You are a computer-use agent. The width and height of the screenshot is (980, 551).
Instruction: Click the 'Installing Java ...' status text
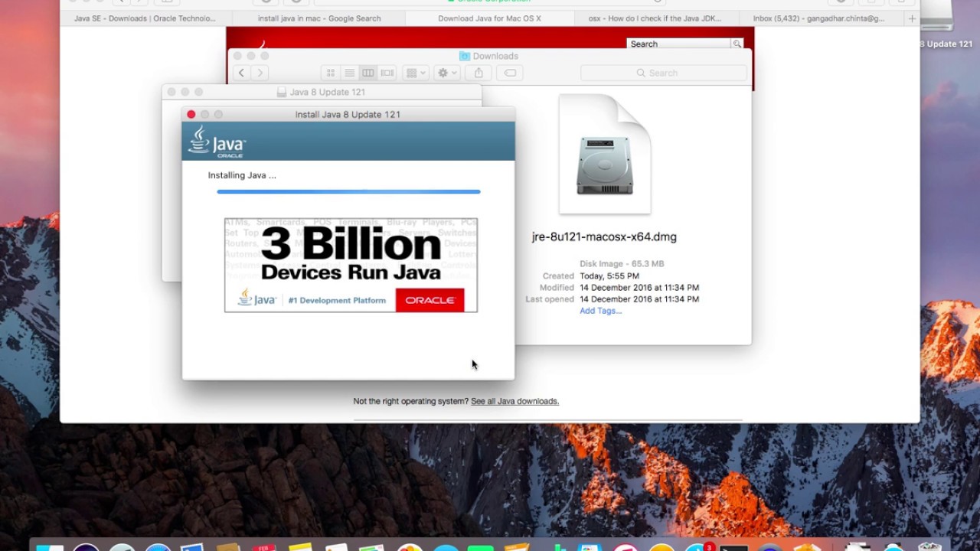click(x=242, y=175)
